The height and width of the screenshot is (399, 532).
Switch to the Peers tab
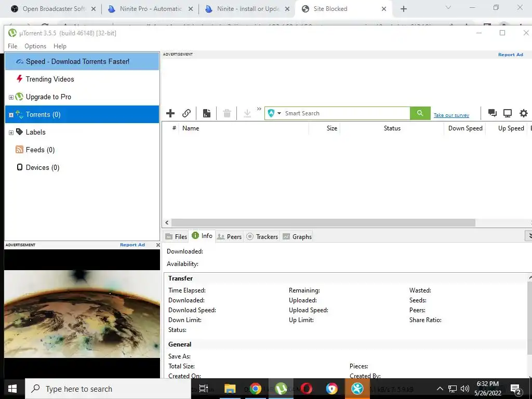(229, 236)
